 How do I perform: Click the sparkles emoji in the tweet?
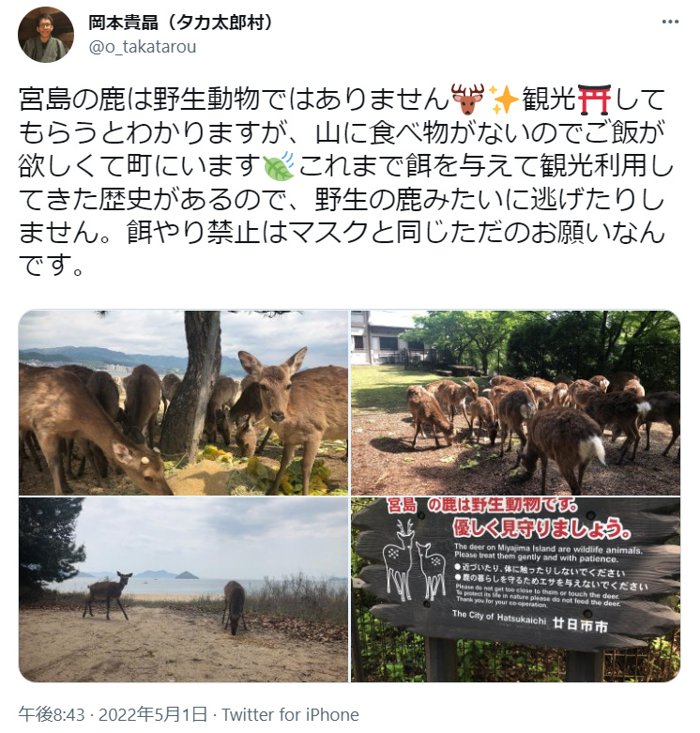(503, 99)
